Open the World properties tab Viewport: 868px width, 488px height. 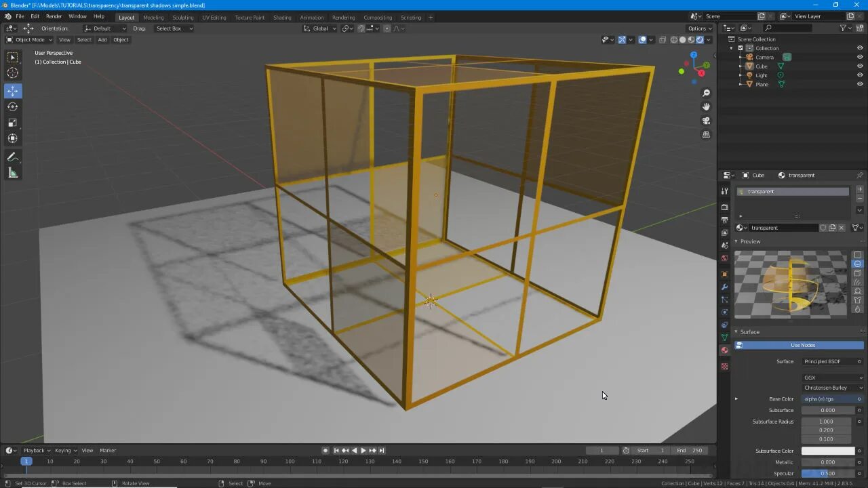click(724, 258)
